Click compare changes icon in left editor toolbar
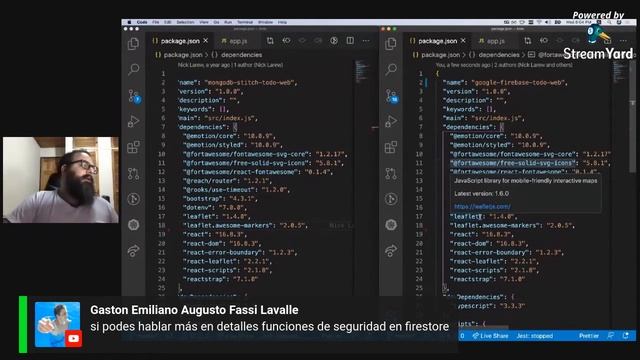The height and width of the screenshot is (360, 640). 270,40
